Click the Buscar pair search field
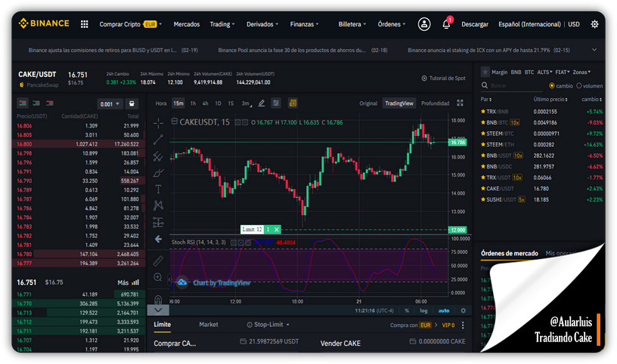Viewport: 617px width, 364px height. pyautogui.click(x=512, y=85)
